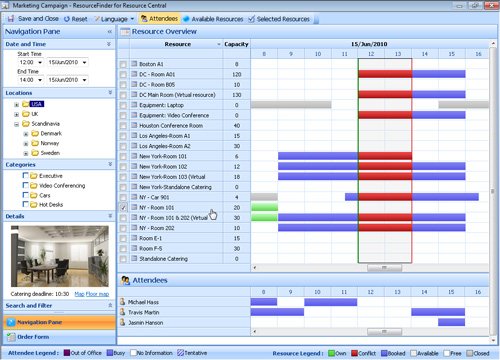Screen dimensions: 500x360
Task: Switch to Available Resources tab
Action: (213, 19)
